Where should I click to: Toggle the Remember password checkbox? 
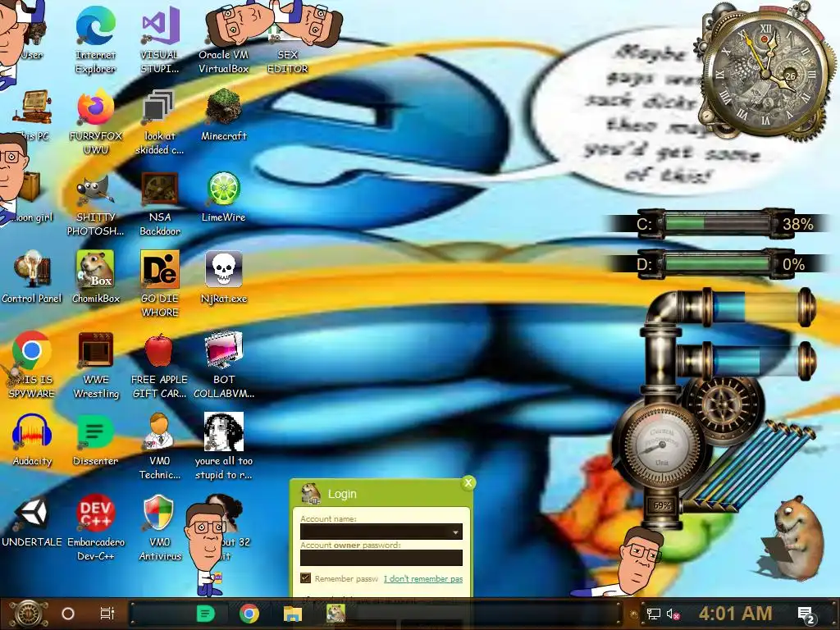tap(305, 578)
